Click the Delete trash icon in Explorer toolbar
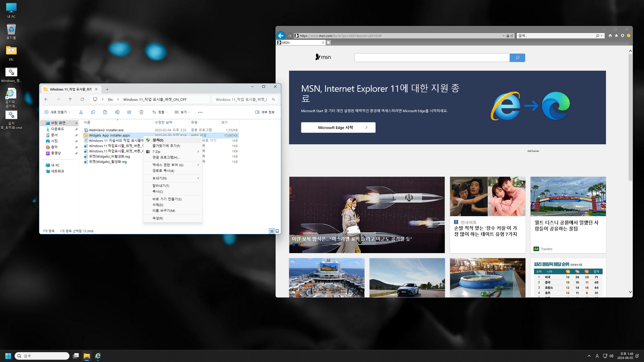 tap(141, 112)
